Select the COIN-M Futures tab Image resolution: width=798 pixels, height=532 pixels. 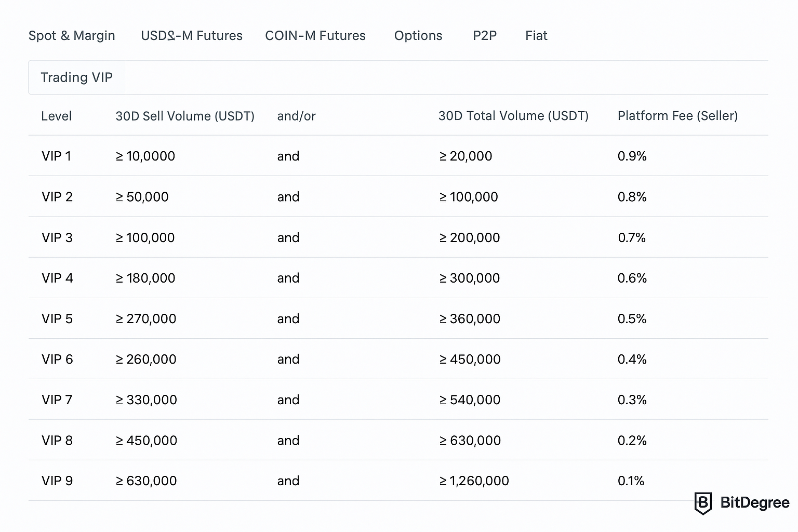tap(315, 35)
